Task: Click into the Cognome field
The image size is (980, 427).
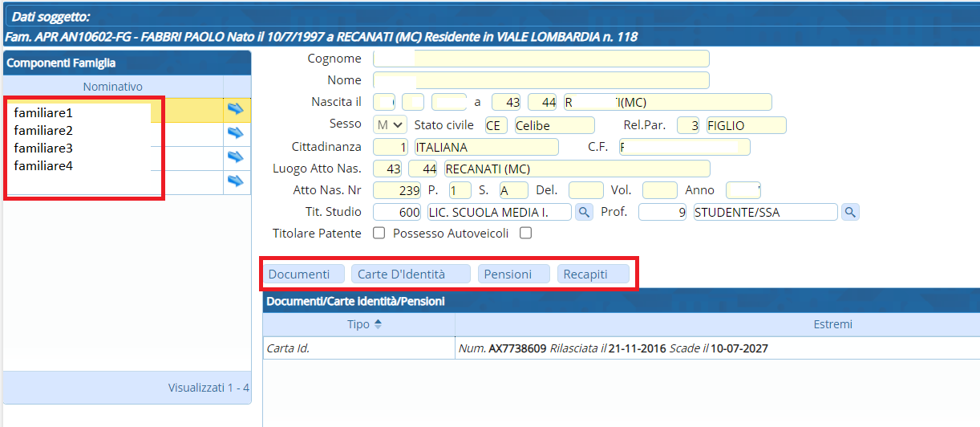Action: 541,59
